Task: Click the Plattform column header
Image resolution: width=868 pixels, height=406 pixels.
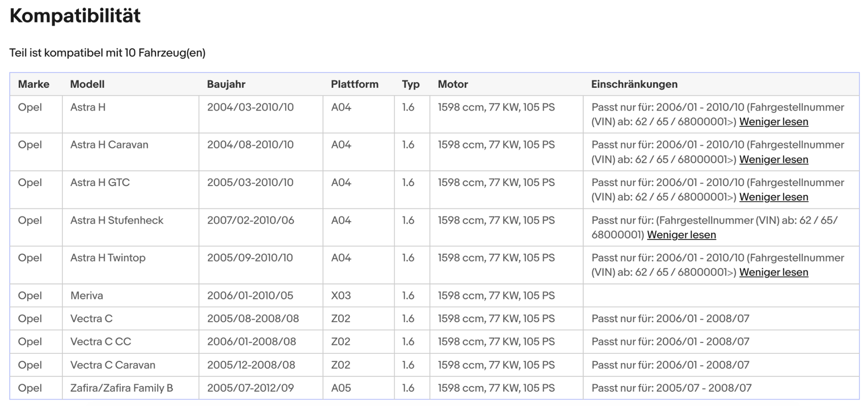Action: tap(354, 84)
